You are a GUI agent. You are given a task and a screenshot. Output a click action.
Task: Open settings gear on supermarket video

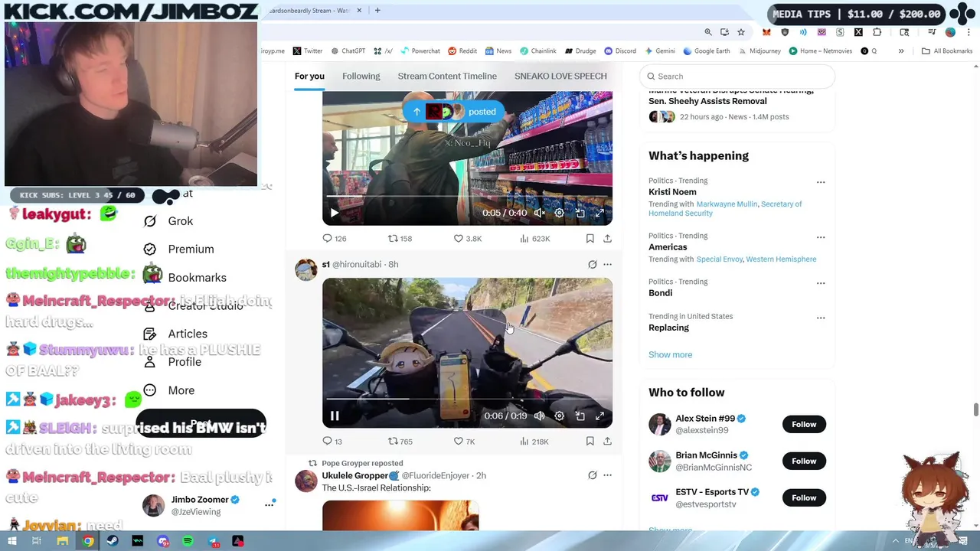pyautogui.click(x=559, y=214)
